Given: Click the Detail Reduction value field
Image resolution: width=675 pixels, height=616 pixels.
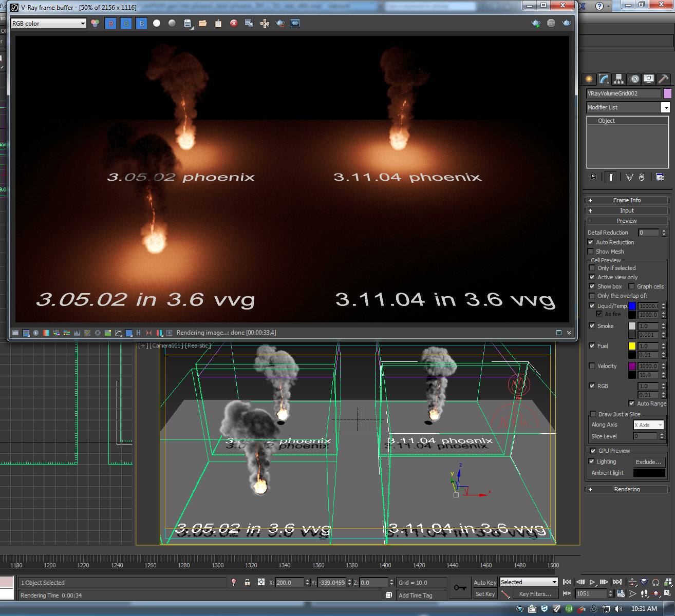Looking at the screenshot, I should tap(649, 233).
